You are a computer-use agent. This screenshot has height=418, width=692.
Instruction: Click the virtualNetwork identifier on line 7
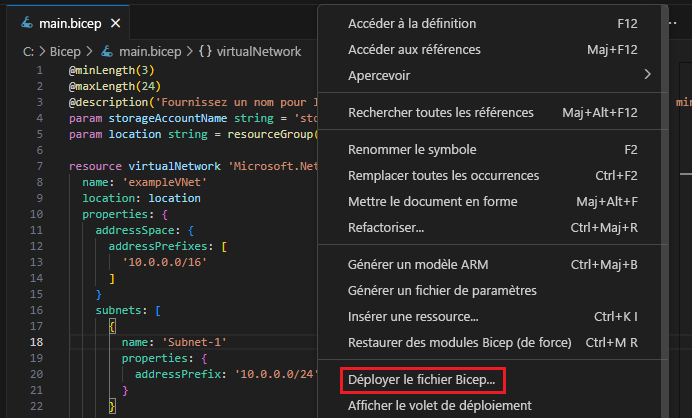coord(174,166)
